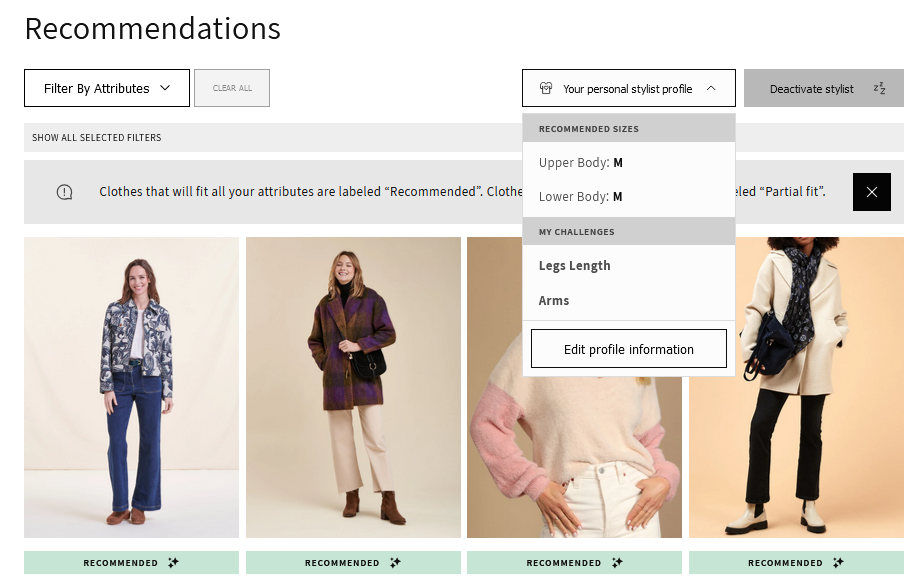Click the zZ sleep icon beside Deactivate stylist

click(x=879, y=88)
